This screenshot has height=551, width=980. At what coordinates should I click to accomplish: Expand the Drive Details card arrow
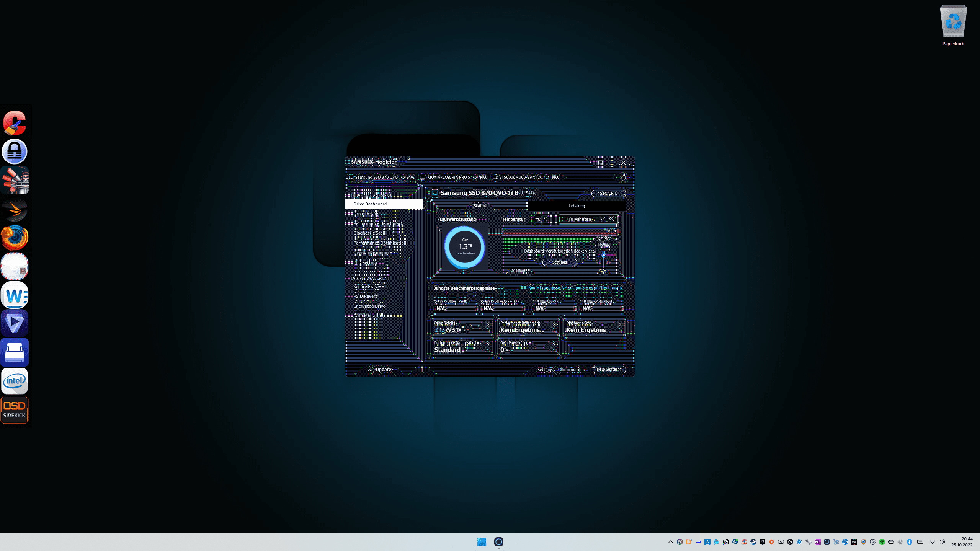pyautogui.click(x=488, y=324)
